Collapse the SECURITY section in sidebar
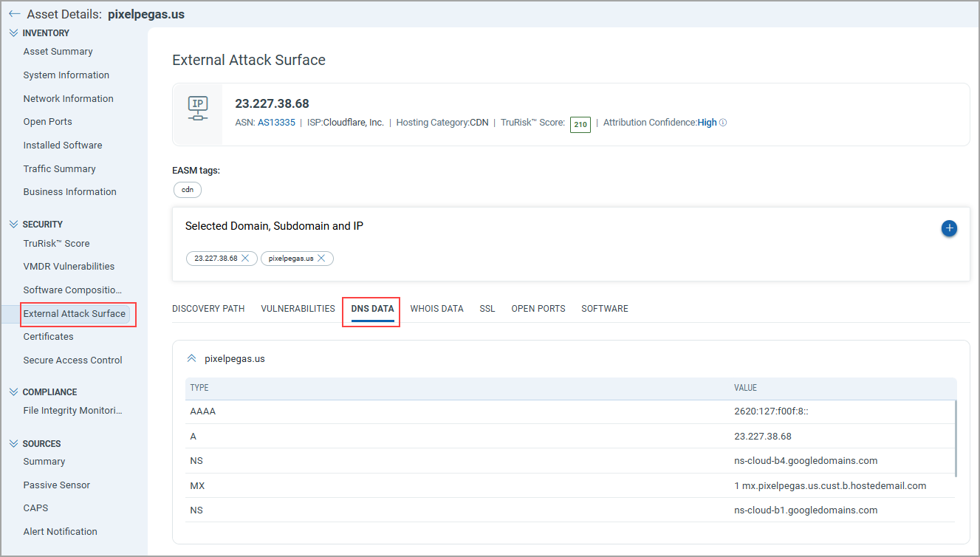The height and width of the screenshot is (557, 980). [12, 223]
